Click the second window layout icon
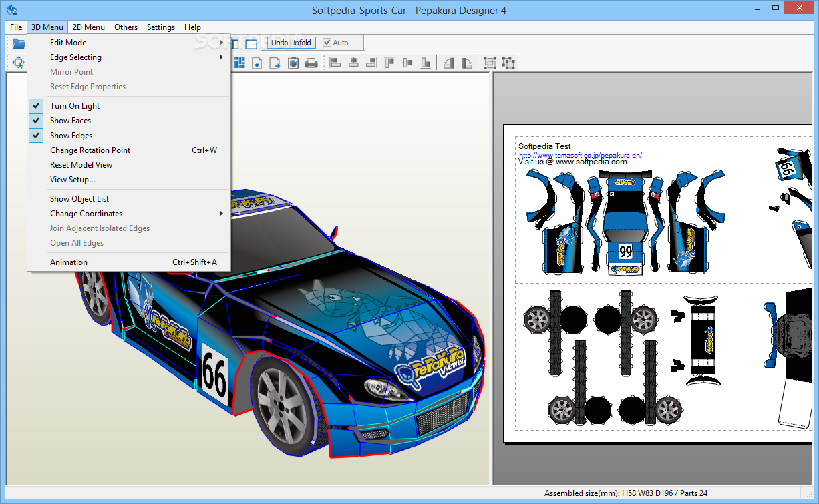The image size is (819, 504). [251, 44]
